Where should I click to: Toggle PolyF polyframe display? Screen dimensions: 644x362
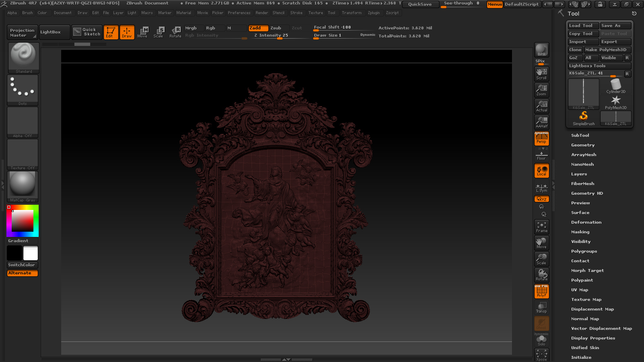(541, 291)
